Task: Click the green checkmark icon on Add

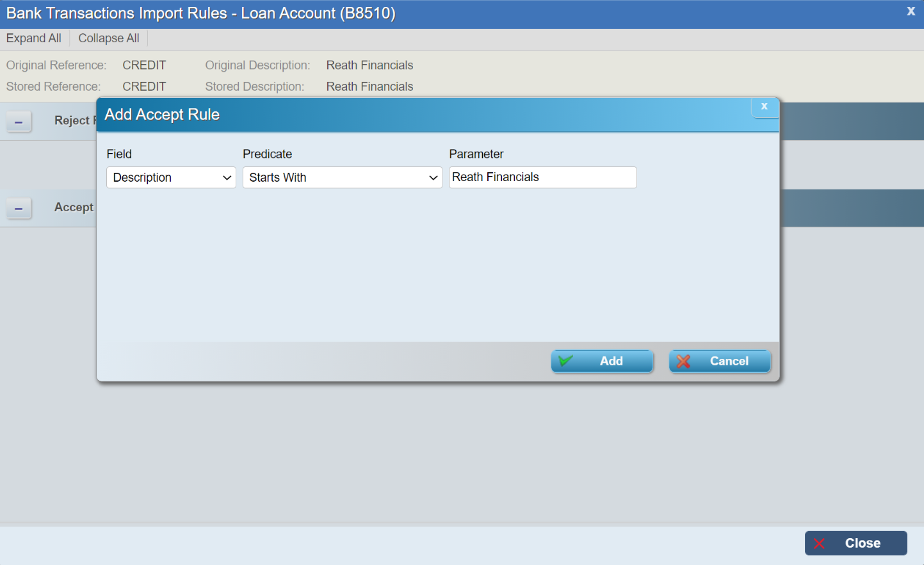Action: [565, 361]
